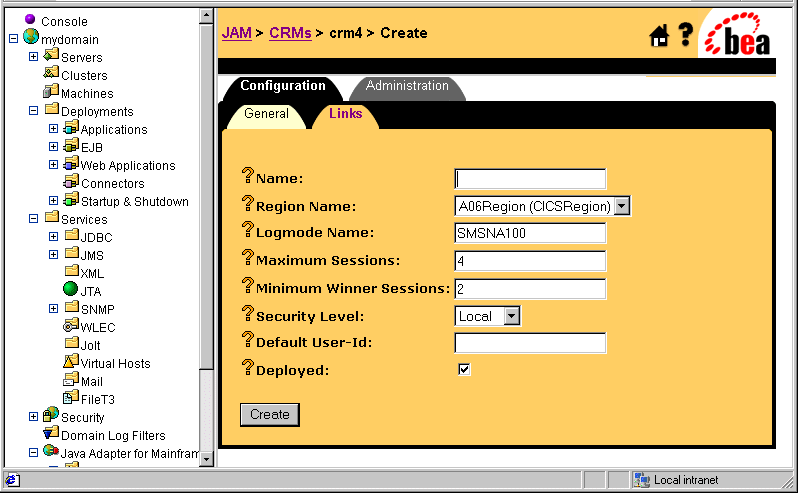Click the green JTA ball icon
Viewport: 798px width, 493px height.
71,289
